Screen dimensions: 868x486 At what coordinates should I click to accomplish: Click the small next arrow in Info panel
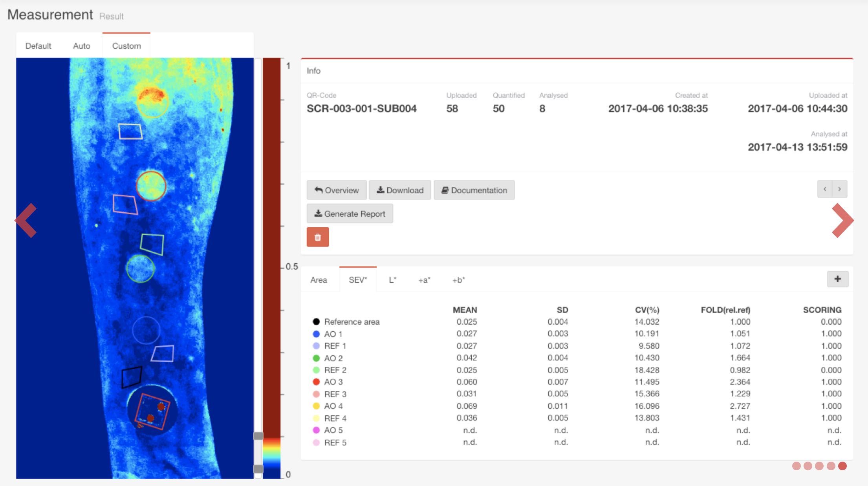point(840,189)
